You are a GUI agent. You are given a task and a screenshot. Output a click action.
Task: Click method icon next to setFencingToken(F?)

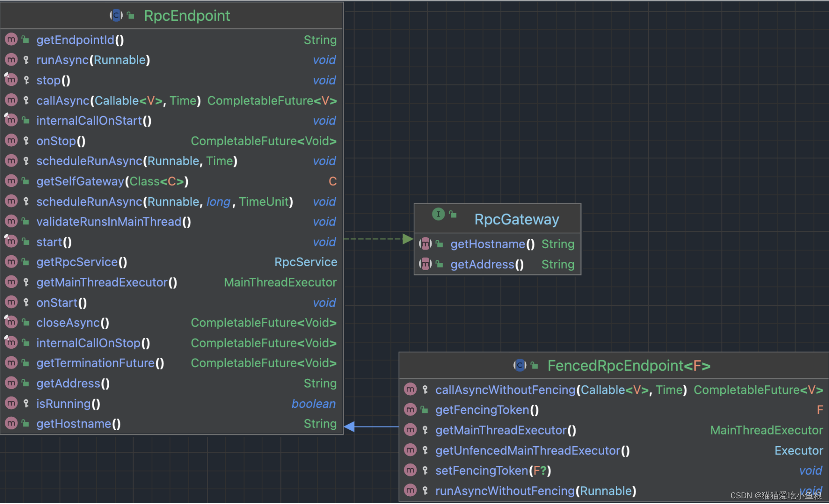(410, 470)
